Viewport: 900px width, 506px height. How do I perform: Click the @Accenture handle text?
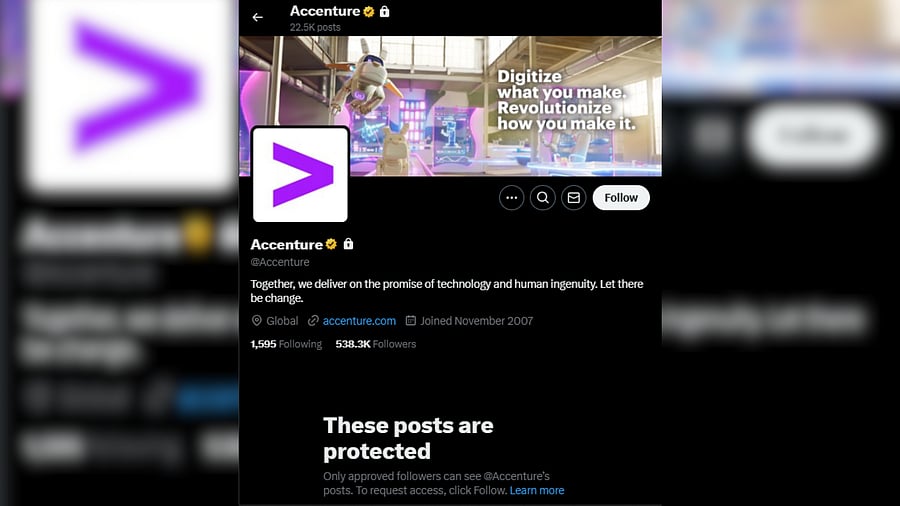tap(280, 262)
